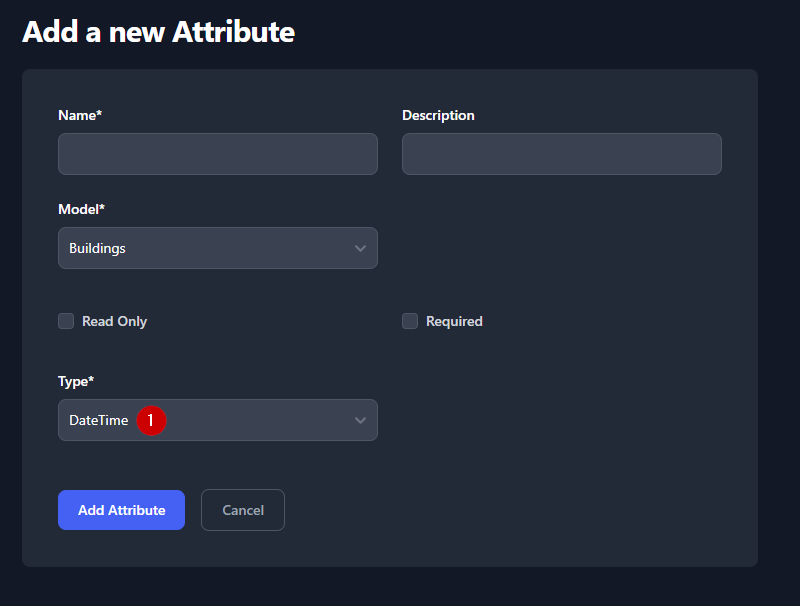Click the chevron arrow in Model dropdown
This screenshot has width=800, height=606.
(360, 248)
